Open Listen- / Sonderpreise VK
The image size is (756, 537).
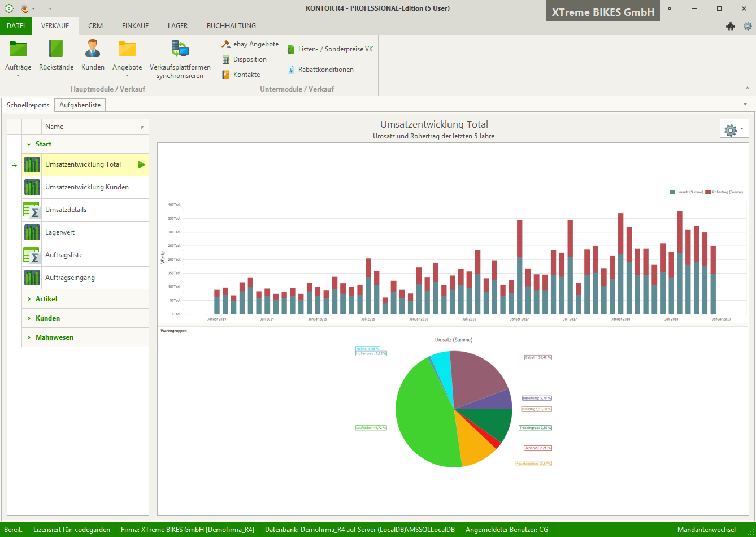click(x=330, y=49)
